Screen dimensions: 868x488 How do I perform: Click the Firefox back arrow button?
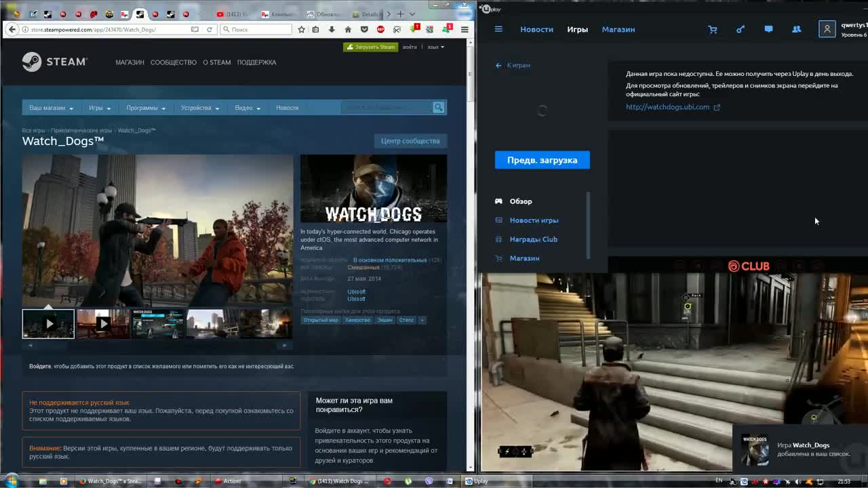12,29
